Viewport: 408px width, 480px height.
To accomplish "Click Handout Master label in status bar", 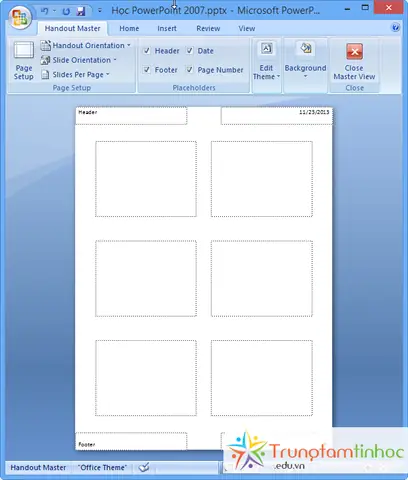I will pyautogui.click(x=38, y=468).
